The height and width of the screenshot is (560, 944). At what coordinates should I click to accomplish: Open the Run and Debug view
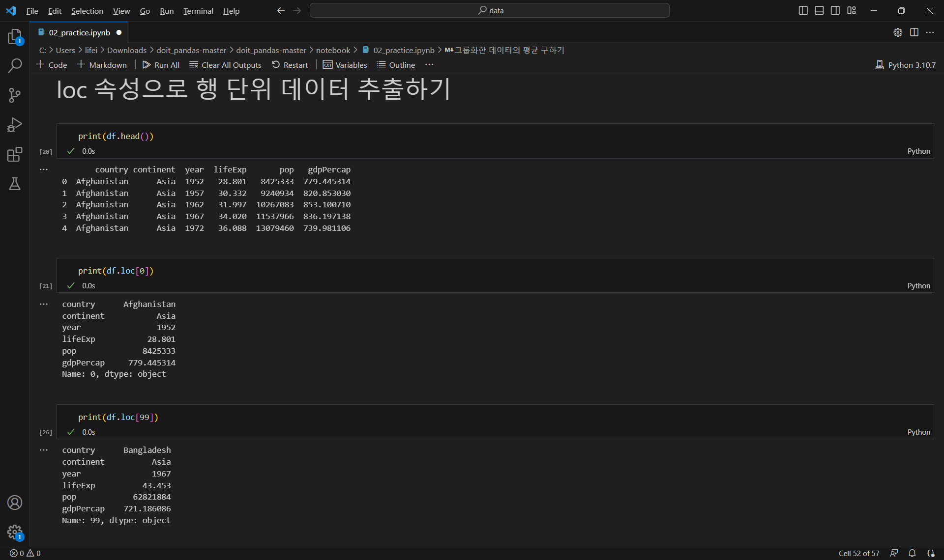pyautogui.click(x=15, y=125)
